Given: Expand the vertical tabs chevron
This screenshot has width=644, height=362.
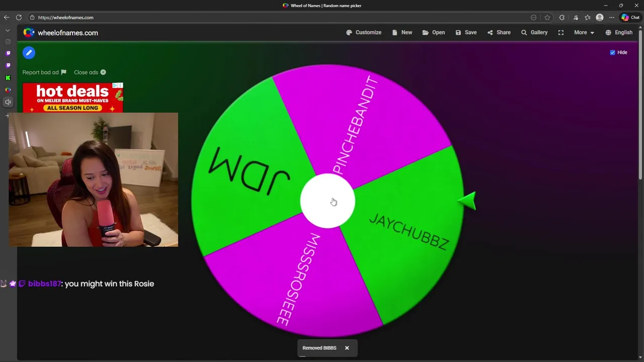Looking at the screenshot, I should (8, 30).
